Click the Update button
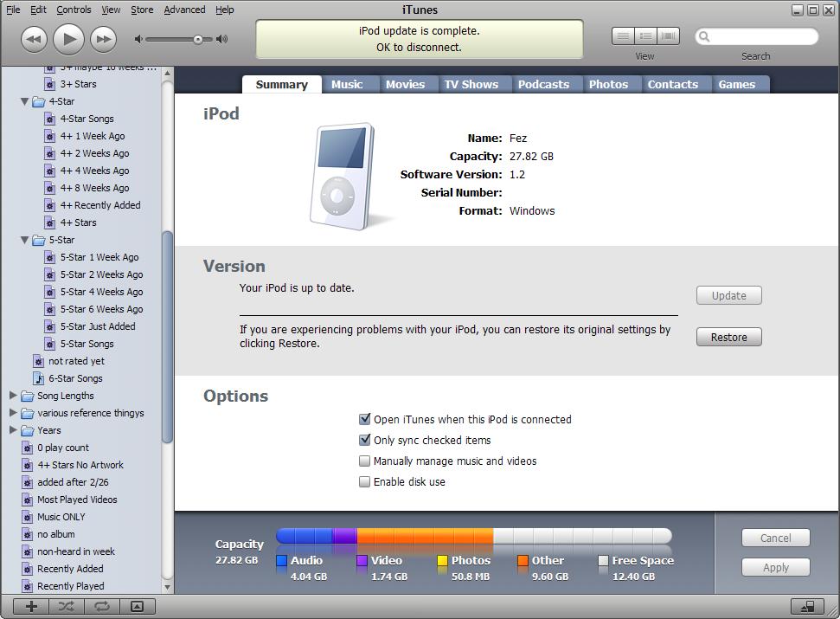The width and height of the screenshot is (840, 619). pos(728,295)
